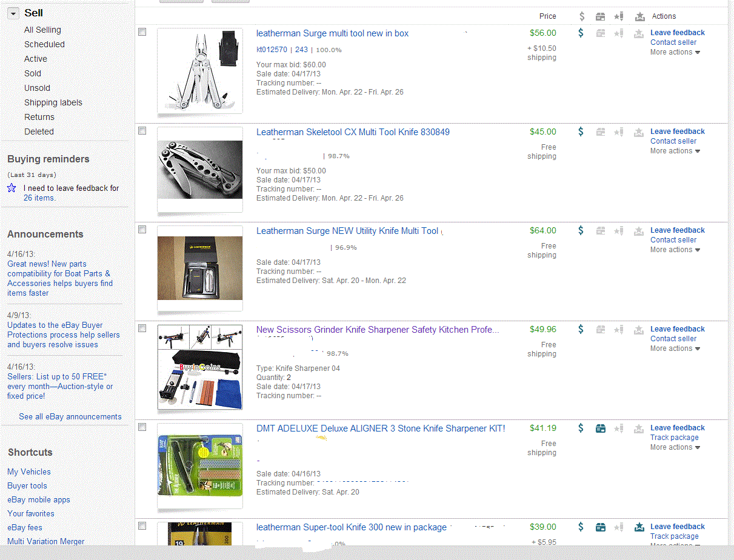Screen dimensions: 734x560
Task: Open the Unsold items list
Action: click(x=37, y=88)
